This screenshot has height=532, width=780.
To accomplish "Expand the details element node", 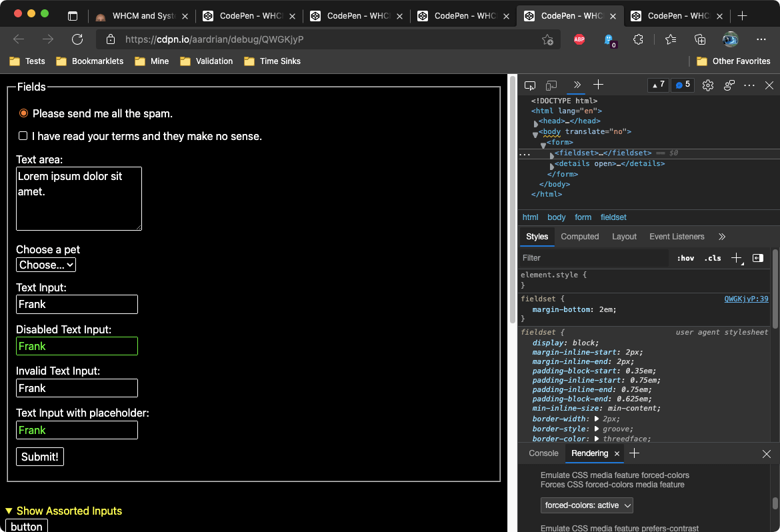I will click(552, 166).
